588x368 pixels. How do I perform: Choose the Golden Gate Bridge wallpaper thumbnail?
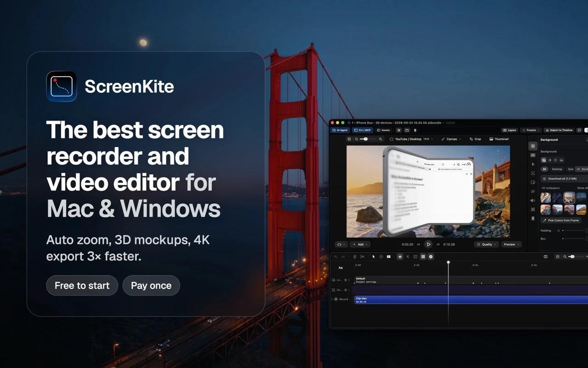click(x=581, y=197)
